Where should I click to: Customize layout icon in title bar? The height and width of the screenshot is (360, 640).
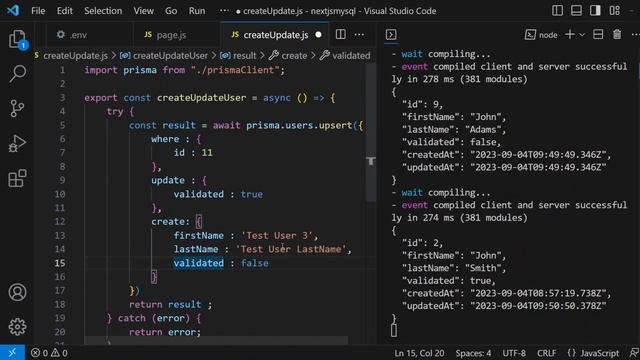click(x=615, y=11)
